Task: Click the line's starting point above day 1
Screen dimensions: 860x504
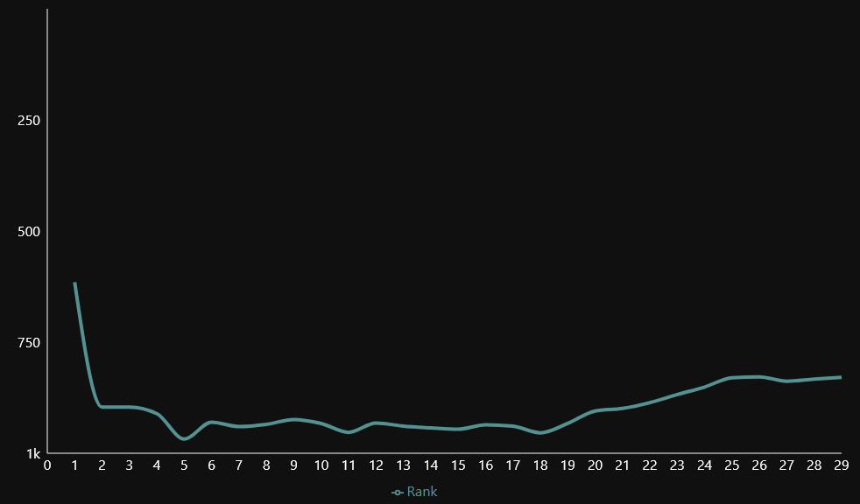Action: tap(74, 283)
